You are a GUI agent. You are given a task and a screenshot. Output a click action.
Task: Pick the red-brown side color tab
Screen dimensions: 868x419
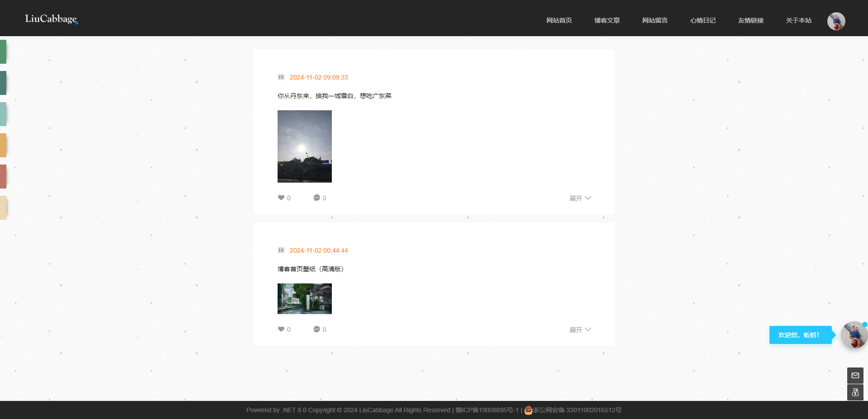tap(3, 176)
